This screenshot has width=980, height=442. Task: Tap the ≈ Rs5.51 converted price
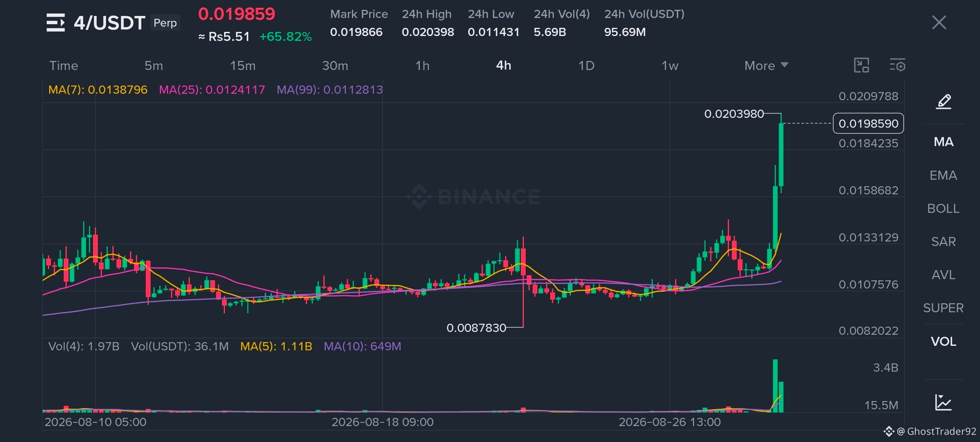[x=224, y=37]
